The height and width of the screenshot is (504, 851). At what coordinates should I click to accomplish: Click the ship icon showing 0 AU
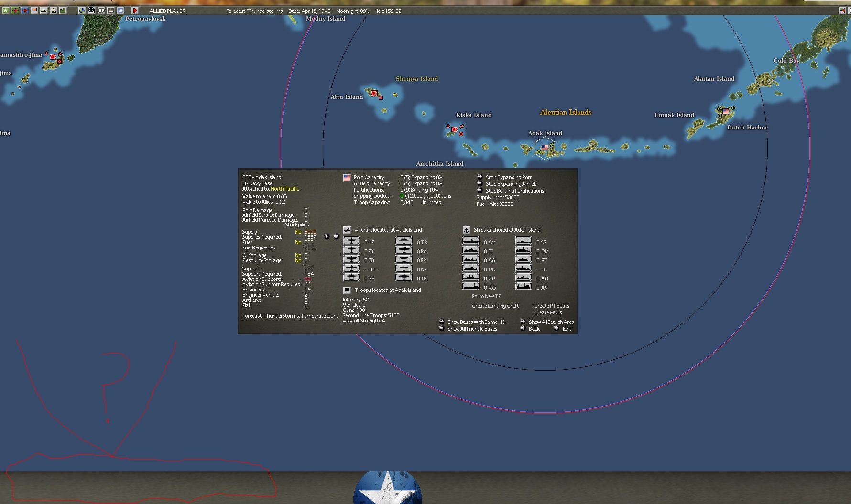(524, 278)
